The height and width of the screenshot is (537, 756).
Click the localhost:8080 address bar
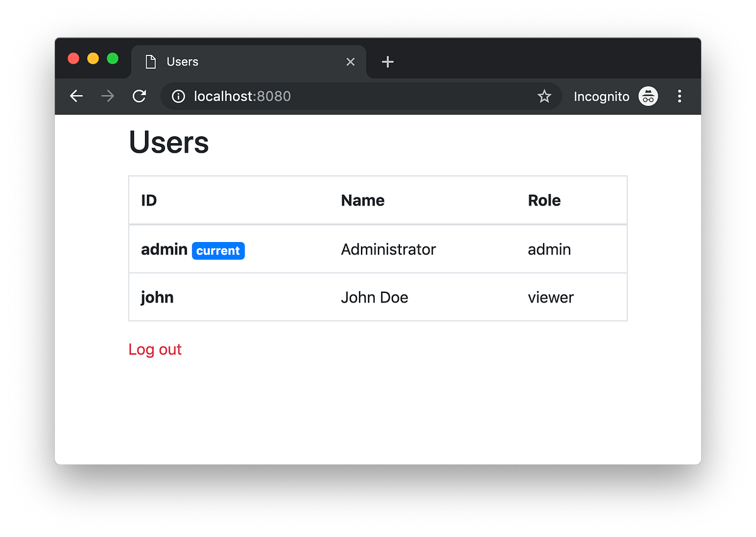pos(243,96)
